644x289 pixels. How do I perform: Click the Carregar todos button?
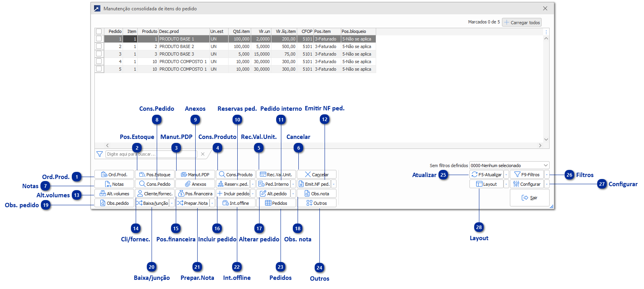point(522,23)
